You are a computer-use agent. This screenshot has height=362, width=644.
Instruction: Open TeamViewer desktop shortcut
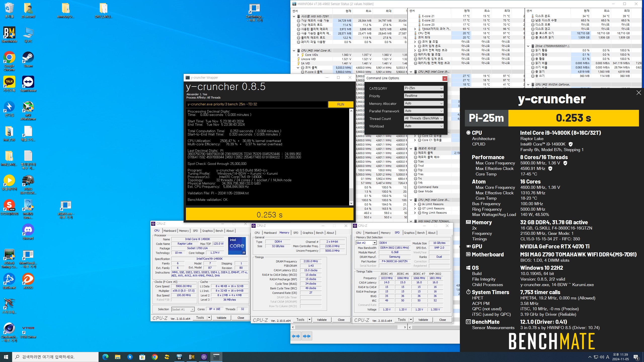(x=28, y=84)
